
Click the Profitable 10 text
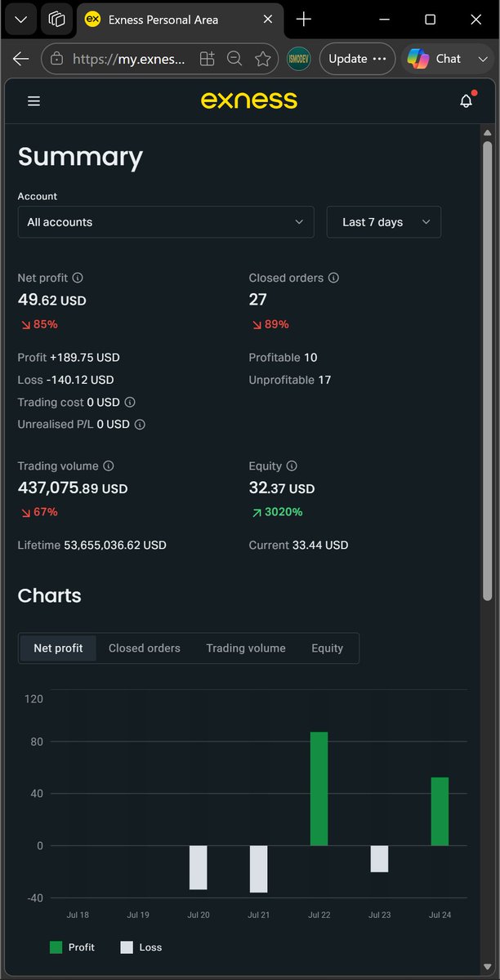pos(283,358)
